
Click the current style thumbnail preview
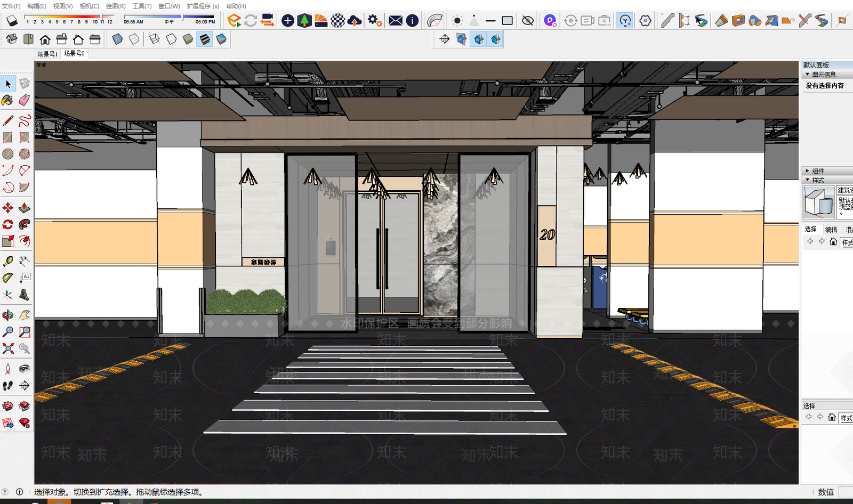coord(818,202)
